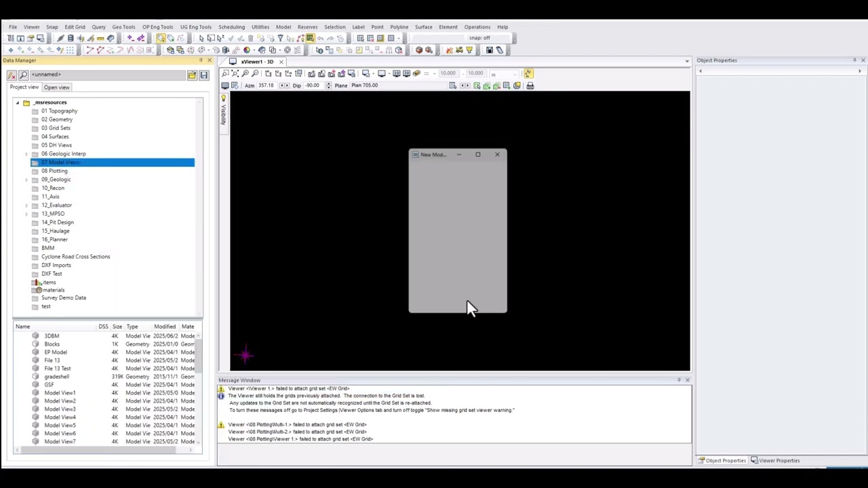868x488 pixels.
Task: Click the print icon in viewer toolbar
Action: [530, 85]
